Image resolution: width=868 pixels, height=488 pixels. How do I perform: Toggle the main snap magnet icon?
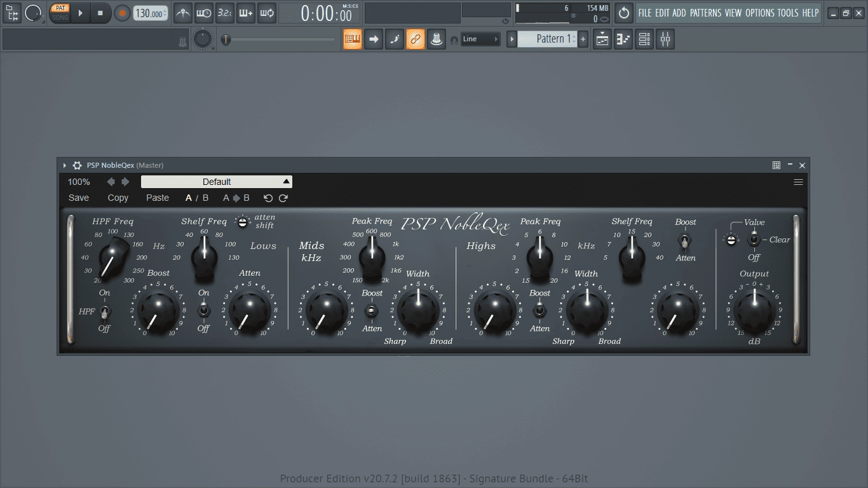click(454, 39)
